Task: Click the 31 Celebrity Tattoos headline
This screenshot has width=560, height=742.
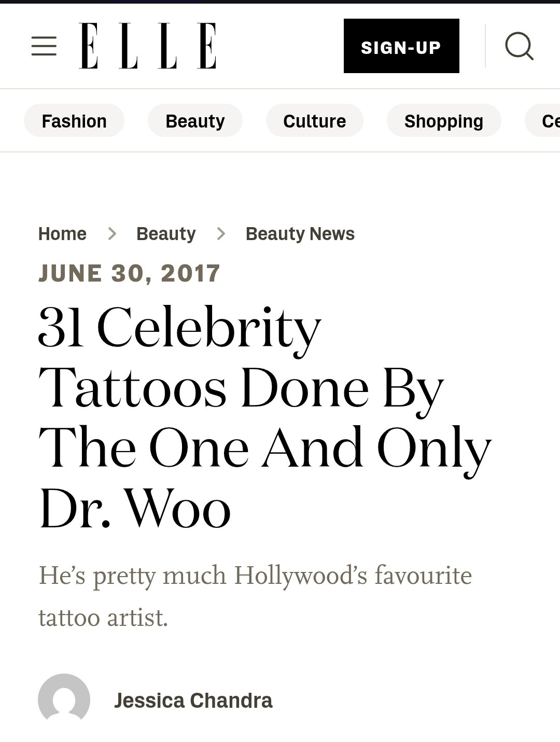Action: [x=264, y=418]
